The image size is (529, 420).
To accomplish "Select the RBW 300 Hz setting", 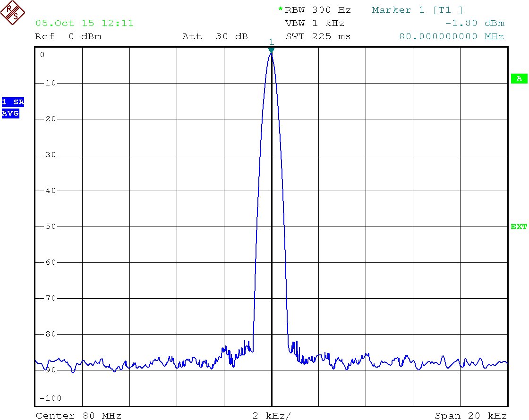I will point(318,10).
